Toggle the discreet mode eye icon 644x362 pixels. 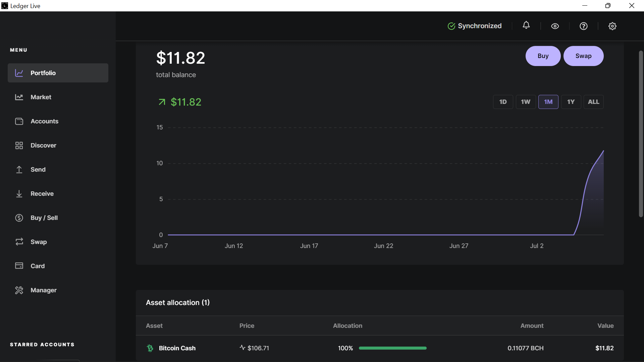(x=555, y=26)
